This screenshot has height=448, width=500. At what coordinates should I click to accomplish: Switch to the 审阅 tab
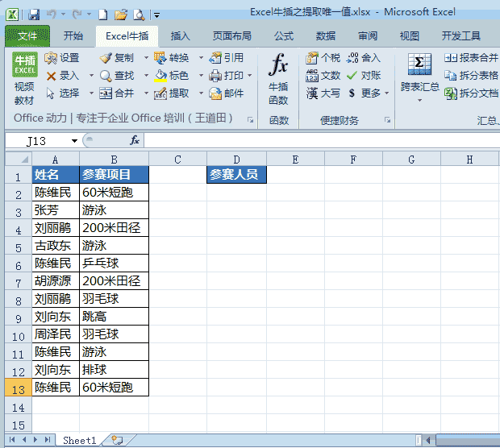(x=368, y=36)
